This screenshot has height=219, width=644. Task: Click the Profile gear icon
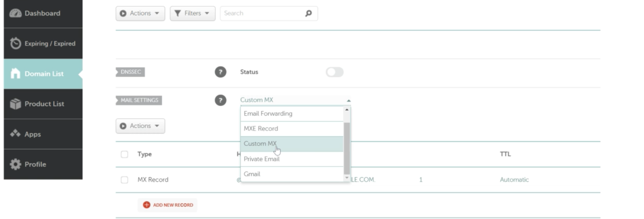(16, 164)
